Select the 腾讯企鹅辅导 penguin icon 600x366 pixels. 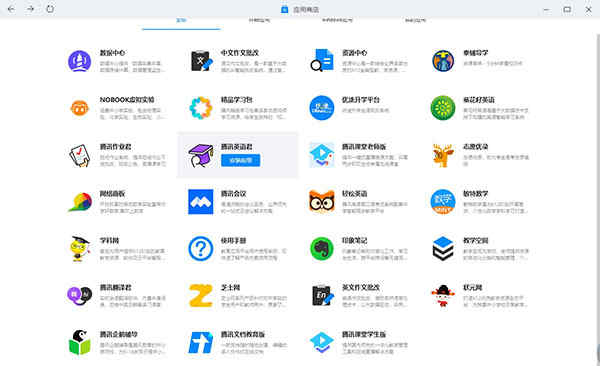(x=80, y=342)
